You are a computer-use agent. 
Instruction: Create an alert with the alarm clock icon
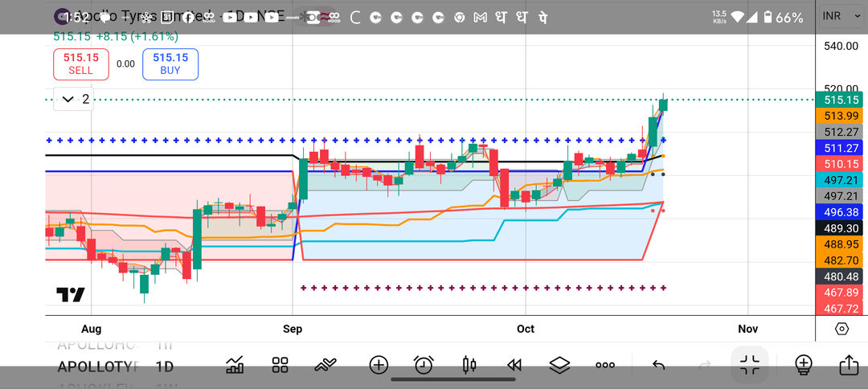[x=424, y=366]
